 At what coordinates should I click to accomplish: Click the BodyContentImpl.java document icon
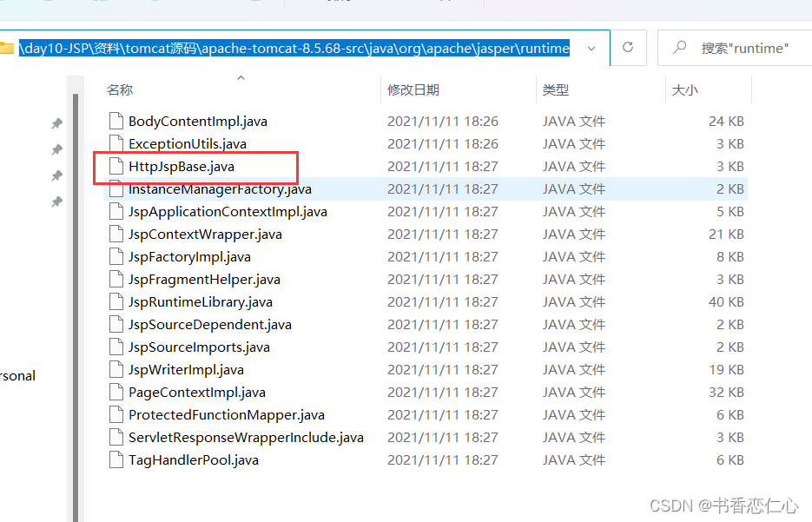[x=116, y=121]
